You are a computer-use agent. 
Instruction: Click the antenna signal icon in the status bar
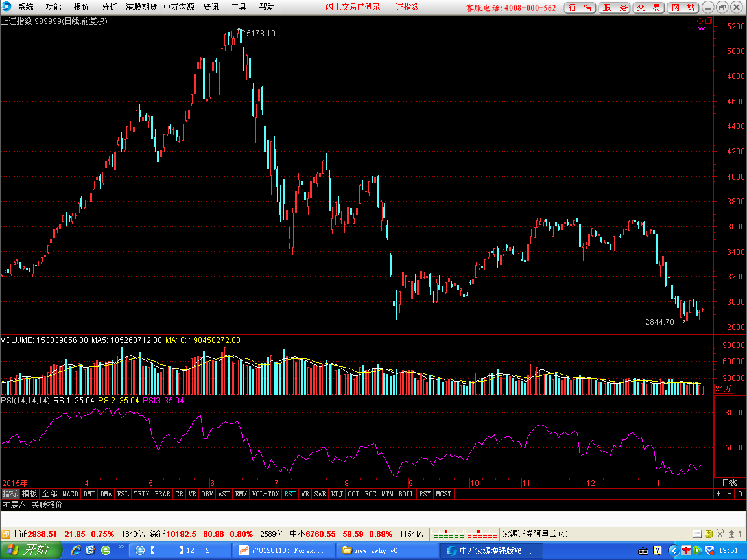[x=720, y=534]
